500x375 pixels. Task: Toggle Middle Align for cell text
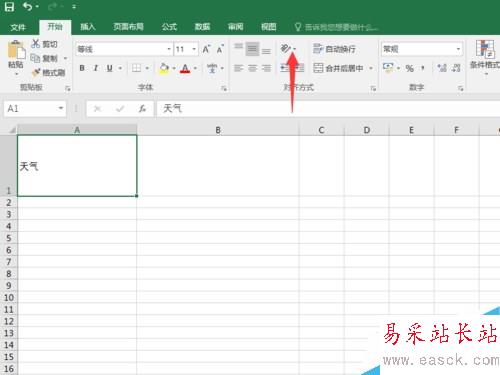pyautogui.click(x=252, y=49)
